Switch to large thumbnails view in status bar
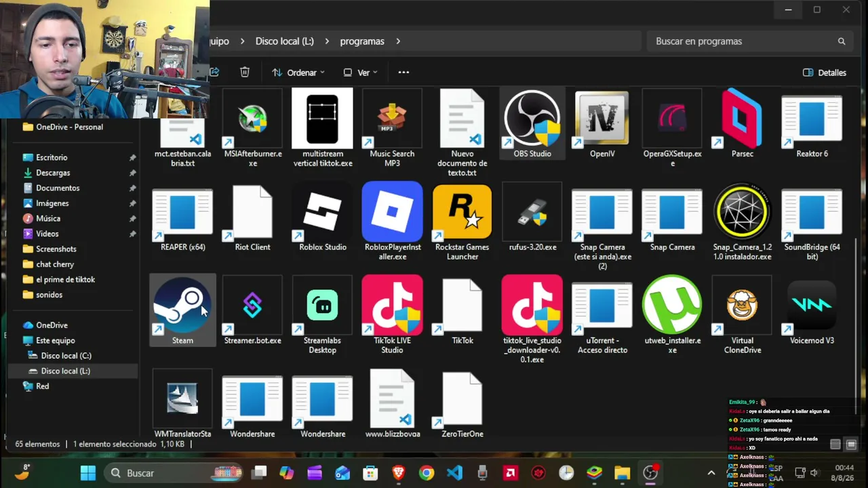The image size is (868, 488). pyautogui.click(x=851, y=445)
